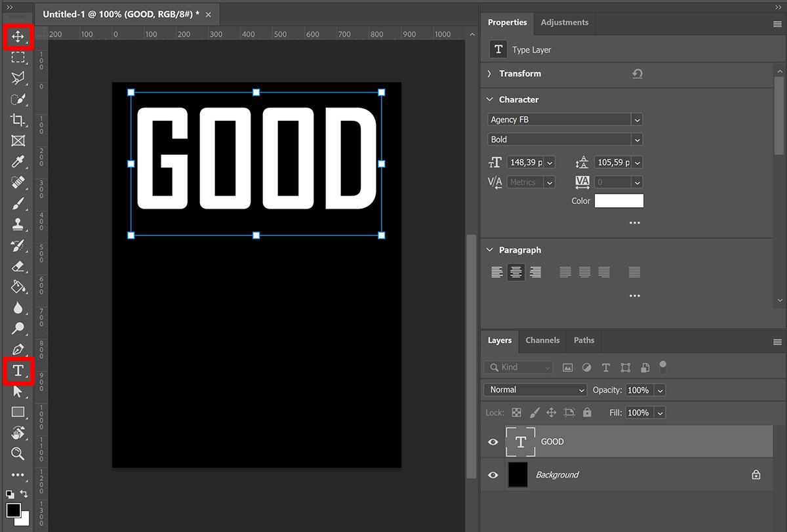
Task: Pick the Clone Stamp tool
Action: (x=18, y=225)
